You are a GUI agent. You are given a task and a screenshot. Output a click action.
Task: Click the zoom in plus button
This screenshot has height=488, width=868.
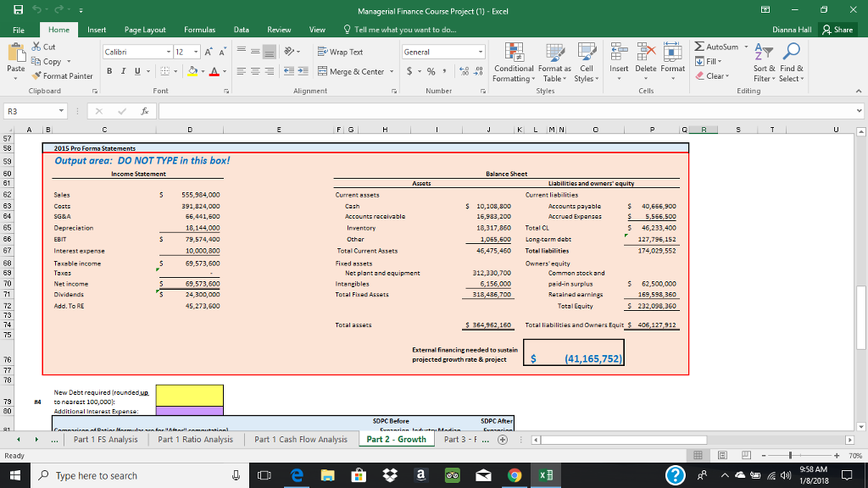coord(837,455)
